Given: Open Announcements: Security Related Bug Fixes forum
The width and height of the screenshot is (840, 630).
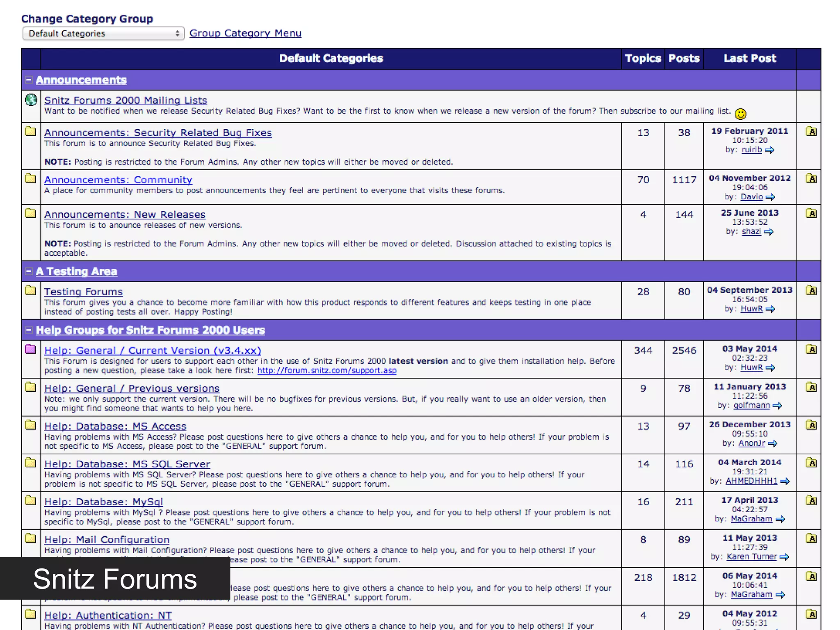Looking at the screenshot, I should [158, 132].
